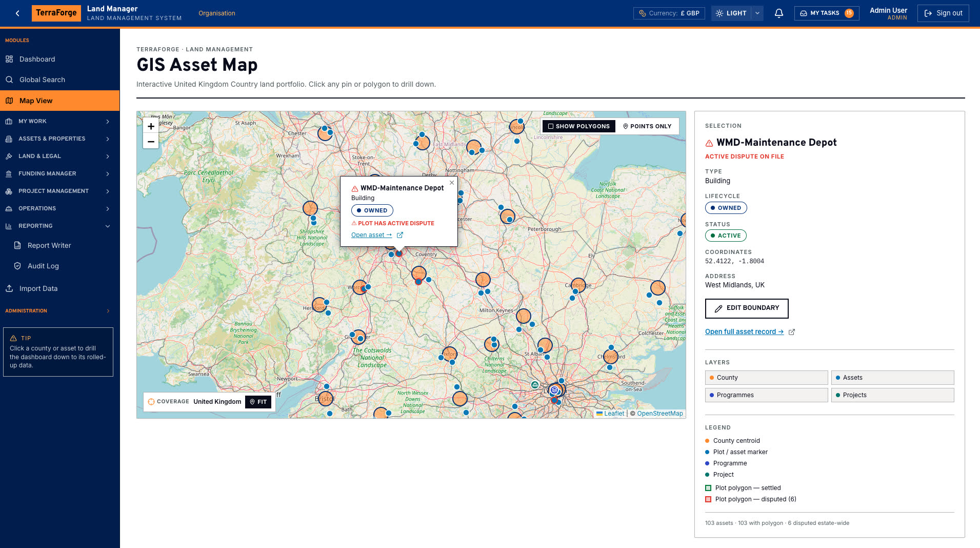Go to Dashboard module
980x548 pixels.
tap(59, 59)
